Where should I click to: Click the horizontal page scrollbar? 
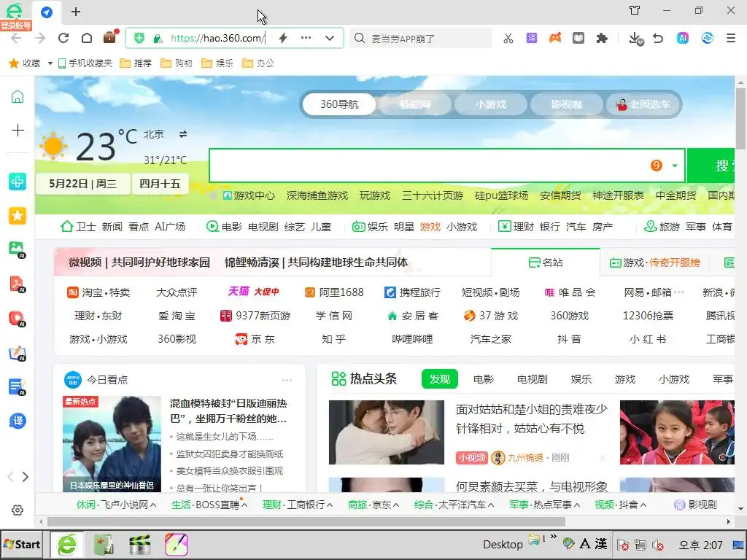click(306, 522)
